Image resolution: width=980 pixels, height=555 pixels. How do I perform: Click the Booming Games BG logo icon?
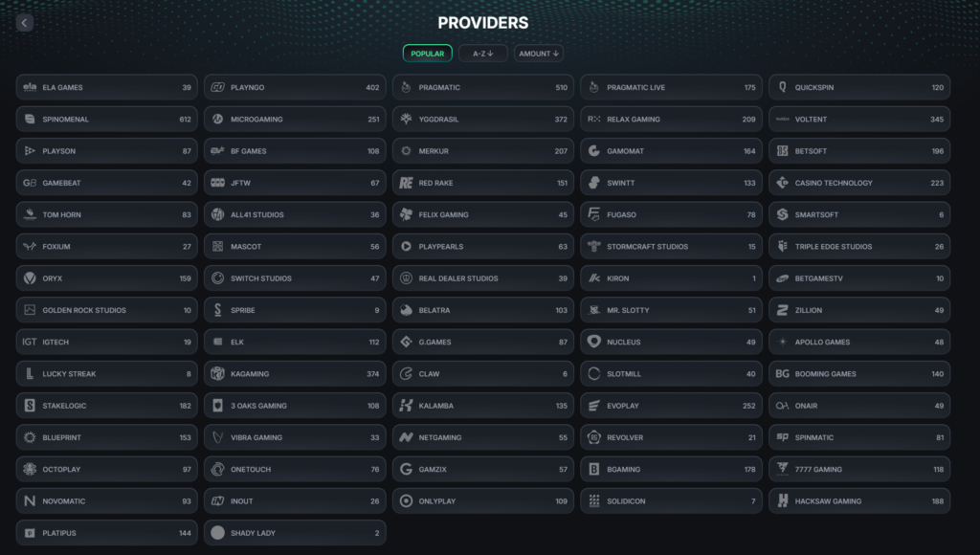point(783,374)
